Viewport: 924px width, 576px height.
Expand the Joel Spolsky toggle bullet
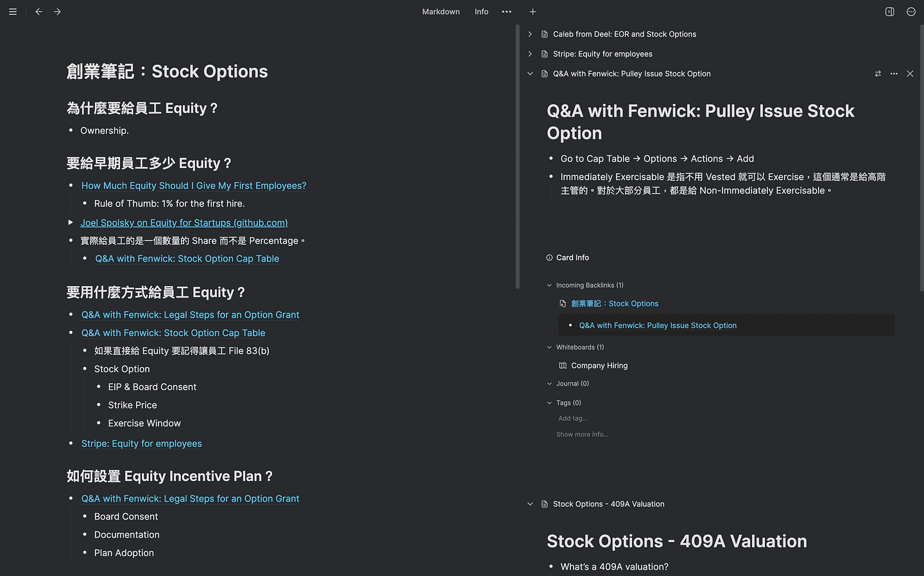pyautogui.click(x=71, y=223)
